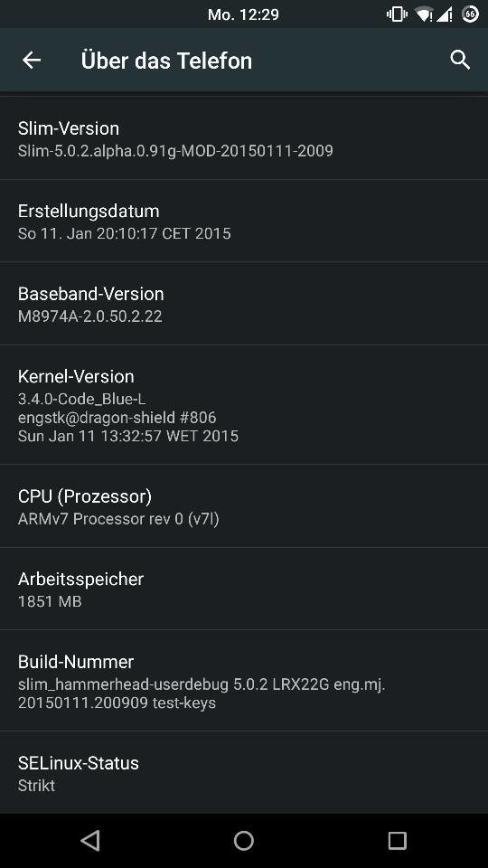Tap the Über das Telefon title
The image size is (488, 868).
tap(166, 61)
